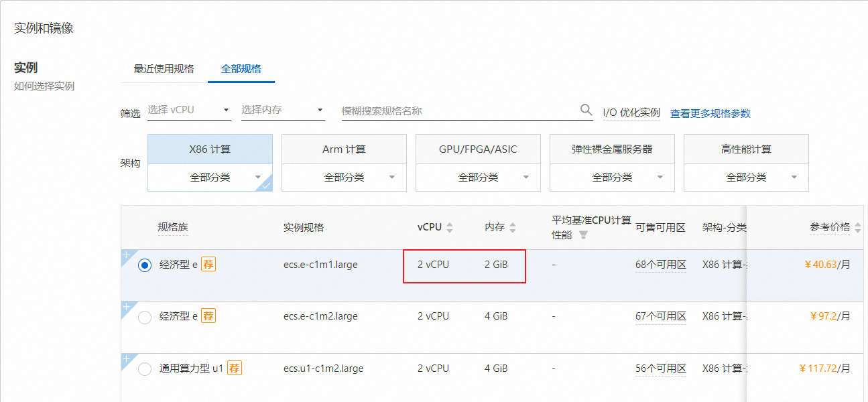Sort by 内存 column arrows
The image size is (868, 402).
tap(513, 228)
